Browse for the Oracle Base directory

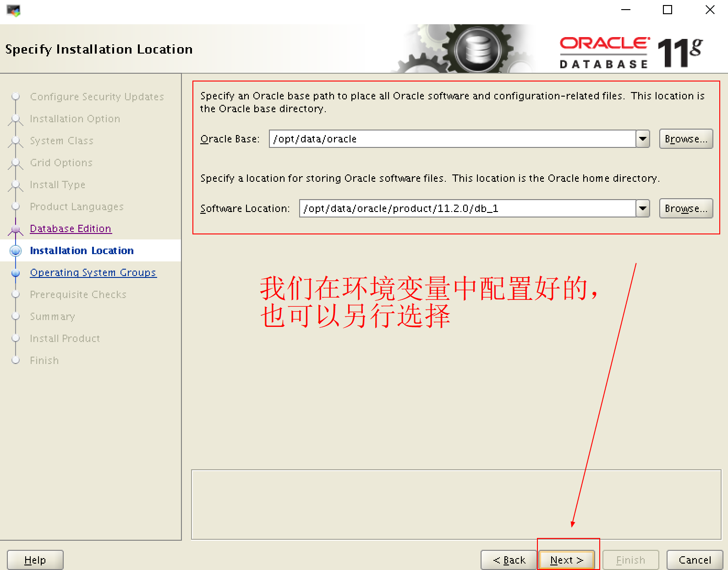click(x=686, y=139)
